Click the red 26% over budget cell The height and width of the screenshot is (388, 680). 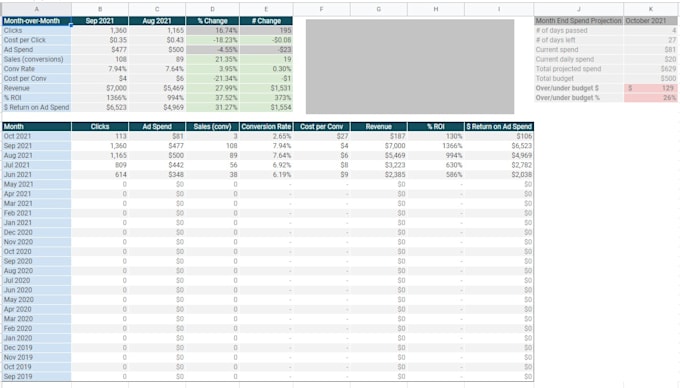click(x=651, y=98)
